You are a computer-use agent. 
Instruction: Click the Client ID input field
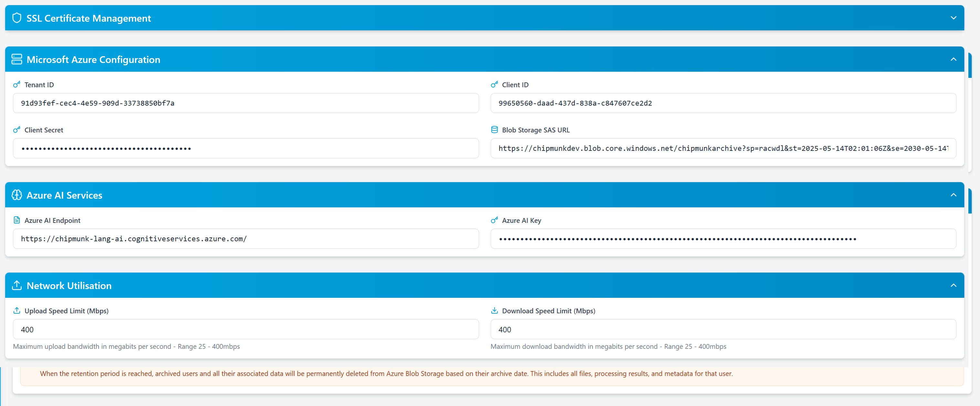click(x=723, y=103)
